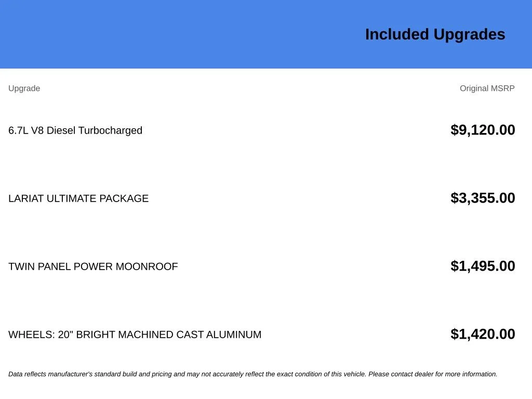The height and width of the screenshot is (399, 532).
Task: Select the Original MSRP column header
Action: [487, 88]
